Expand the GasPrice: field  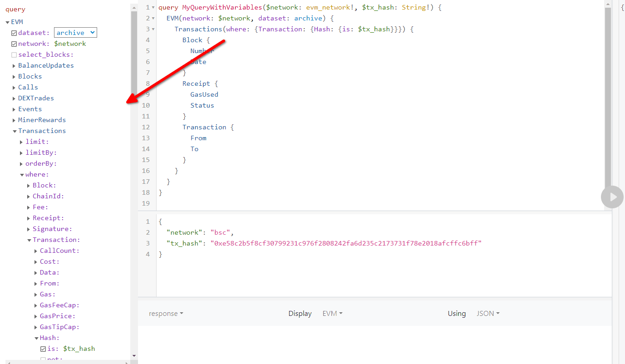(36, 316)
